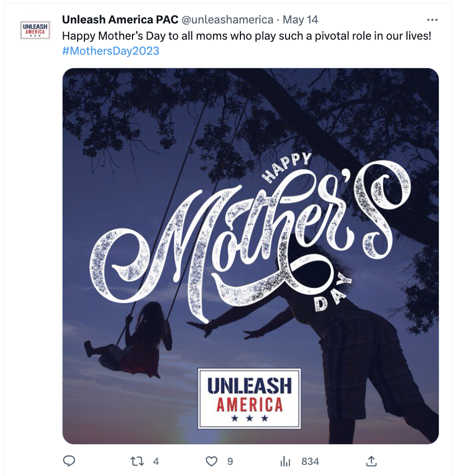Open the share upload icon
455x476 pixels.
(x=371, y=461)
